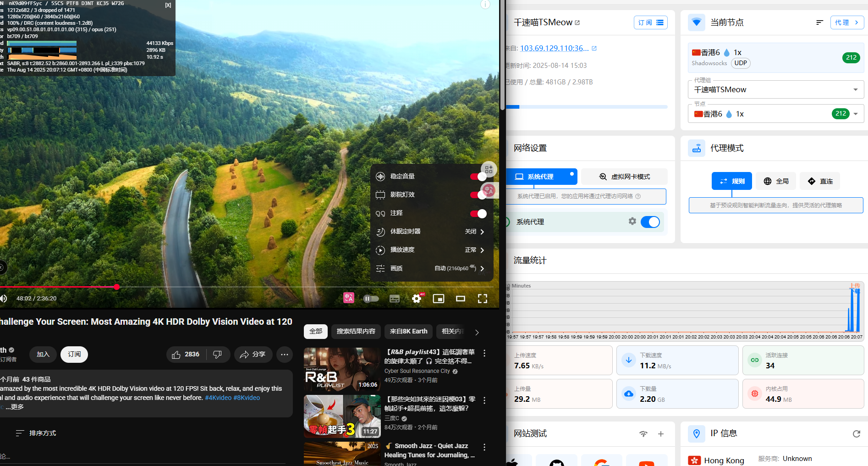Click the floating grid extension icon over video

[x=489, y=169]
